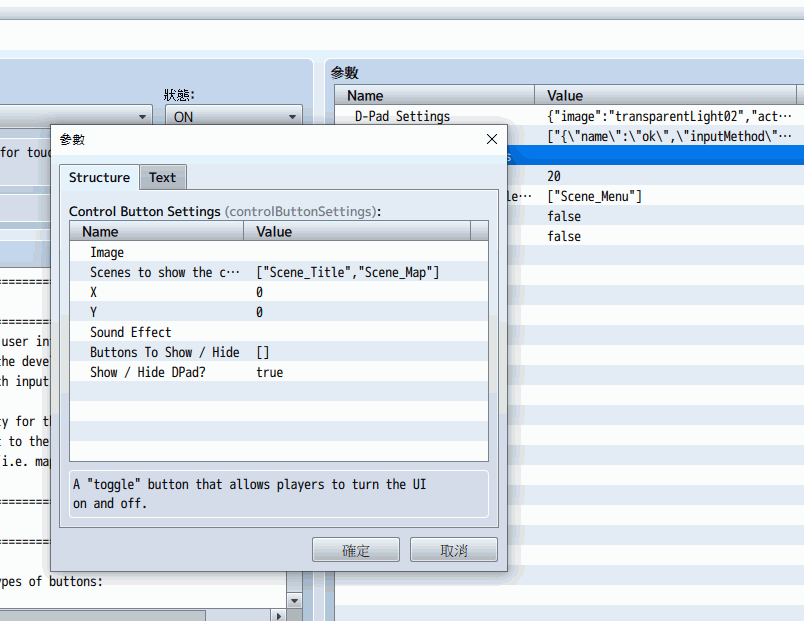Select the Sound Effect row

[279, 332]
